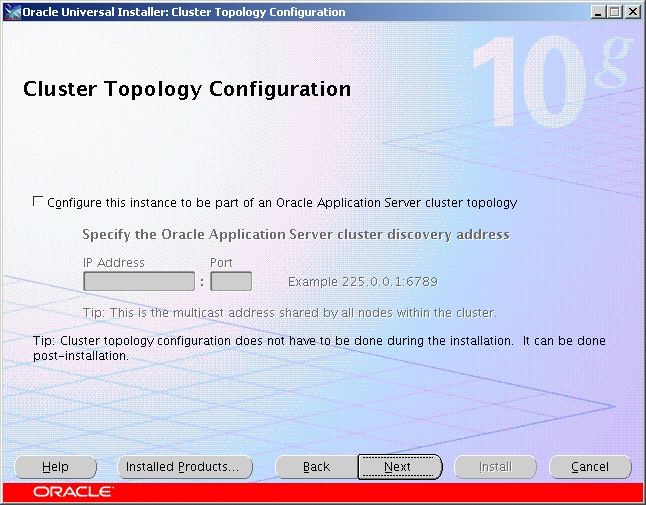Open the Installed Products list
This screenshot has width=646, height=505.
(x=185, y=467)
